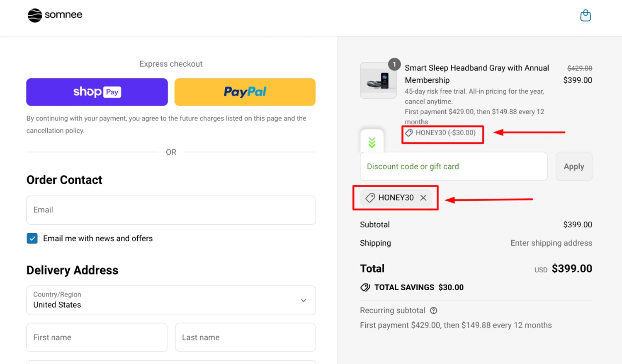Pay with PayPal
Viewport: 622px width, 364px height.
click(245, 92)
